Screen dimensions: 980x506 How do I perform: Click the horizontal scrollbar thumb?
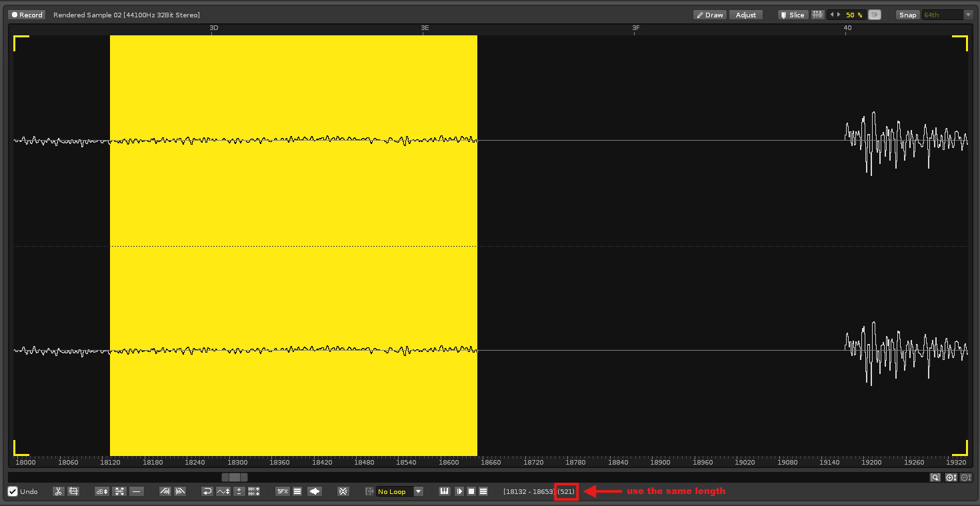coord(235,477)
